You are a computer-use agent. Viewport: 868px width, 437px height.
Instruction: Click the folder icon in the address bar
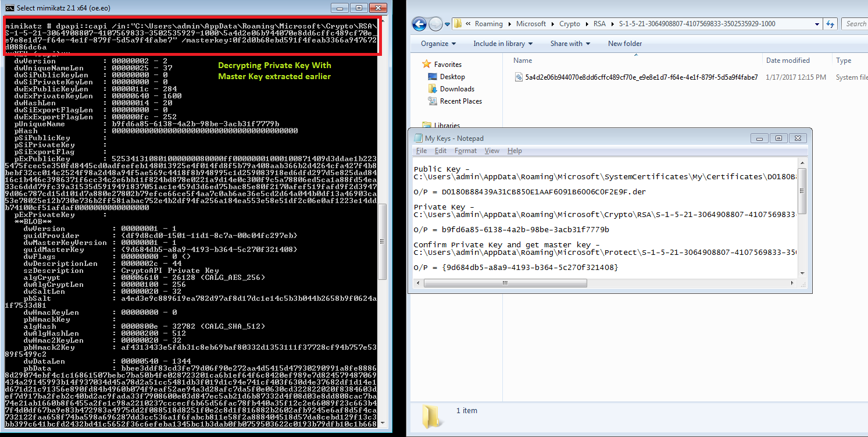tap(458, 24)
